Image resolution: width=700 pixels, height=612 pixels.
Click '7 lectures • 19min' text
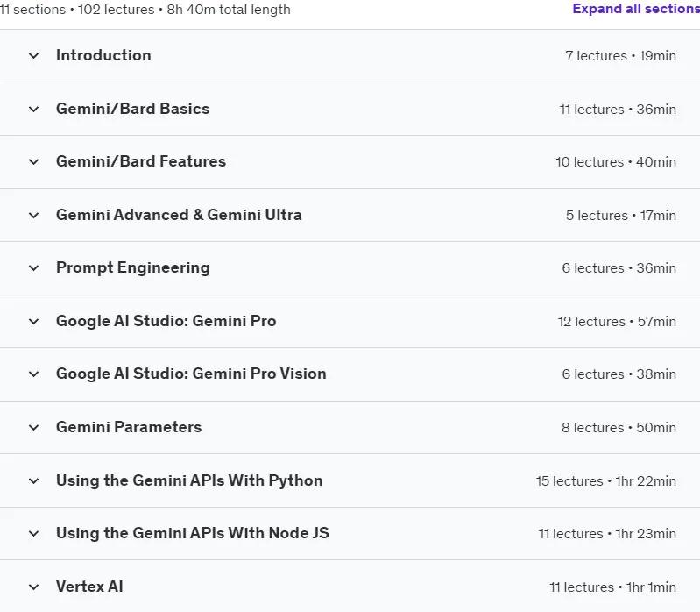click(620, 56)
